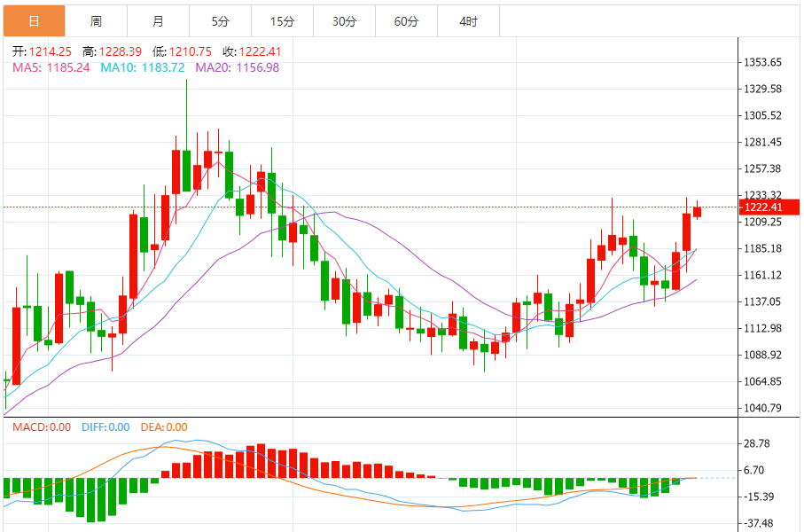Click the 1064.85 price axis label
The width and height of the screenshot is (804, 532).
[x=763, y=381]
